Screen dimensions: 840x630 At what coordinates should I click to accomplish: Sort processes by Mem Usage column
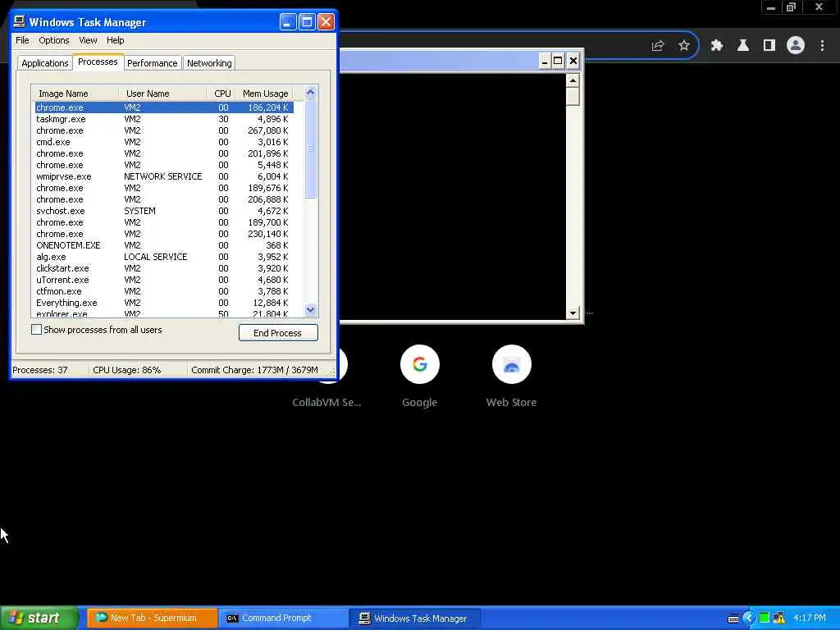point(265,94)
